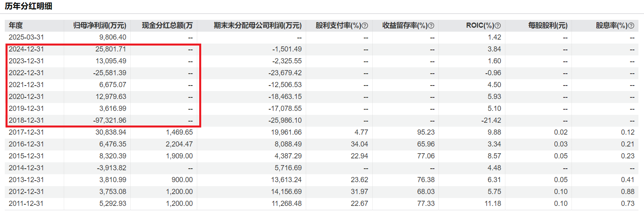This screenshot has height=215, width=644.
Task: Select the 2025-03-31 row date cell
Action: 27,37
